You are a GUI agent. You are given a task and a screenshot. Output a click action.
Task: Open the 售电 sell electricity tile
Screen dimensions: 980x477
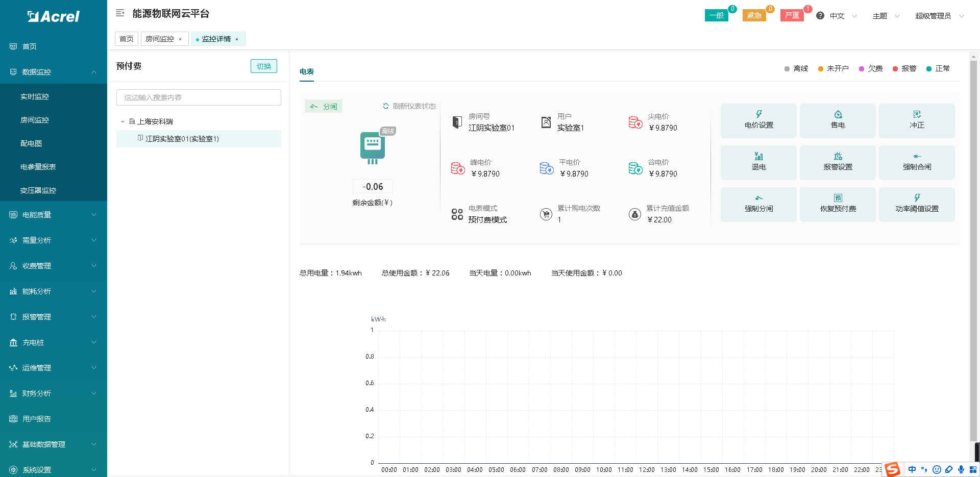pos(838,120)
